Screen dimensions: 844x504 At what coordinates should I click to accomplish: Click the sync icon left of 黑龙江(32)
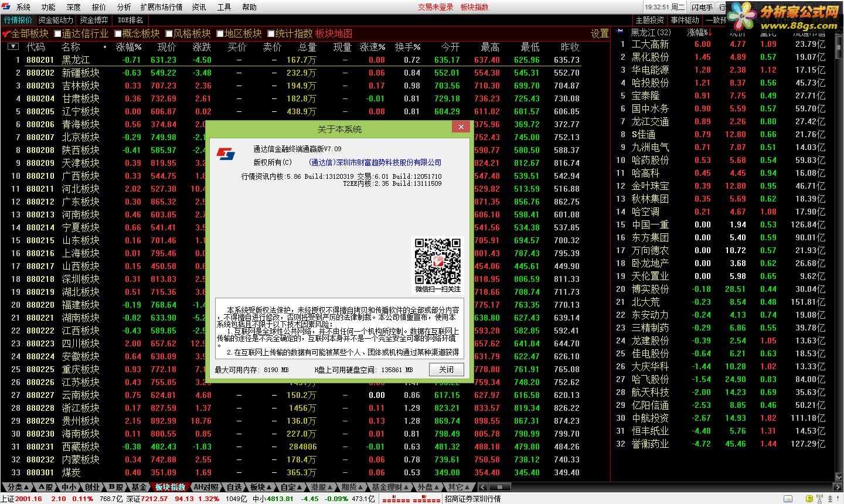(x=620, y=32)
